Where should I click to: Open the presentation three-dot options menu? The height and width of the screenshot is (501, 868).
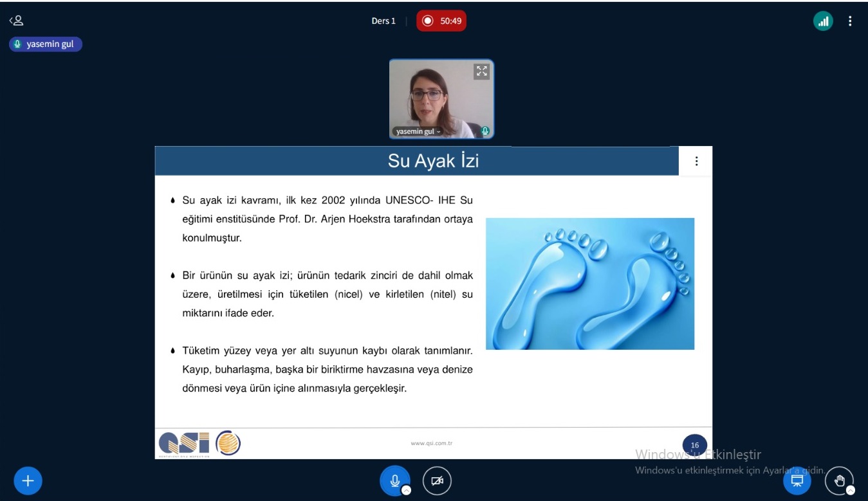click(696, 161)
